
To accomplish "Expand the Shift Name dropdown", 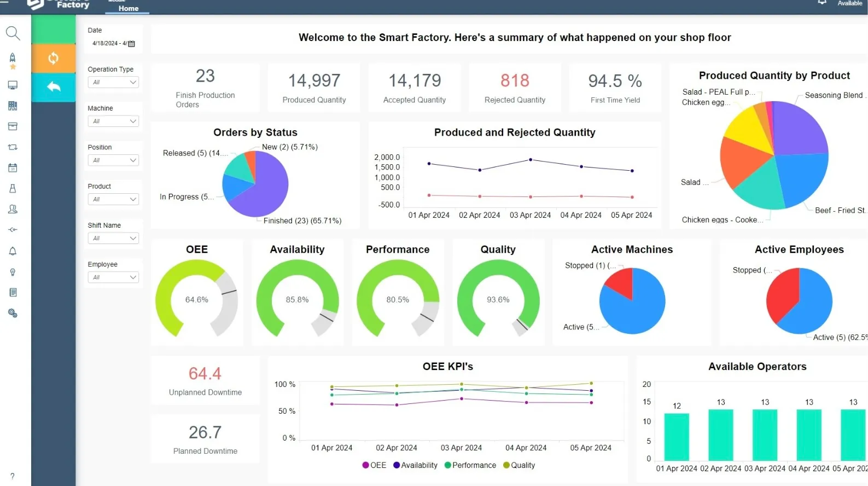I will coord(113,238).
